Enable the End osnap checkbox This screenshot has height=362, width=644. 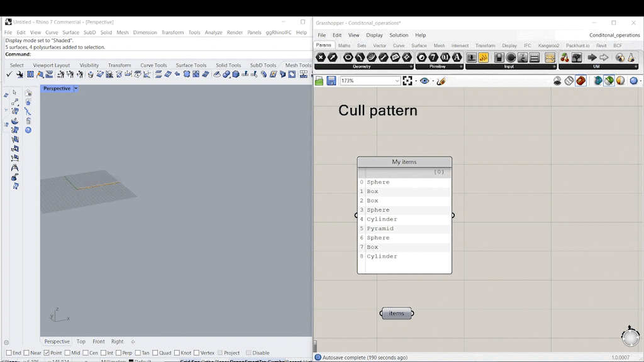point(9,353)
